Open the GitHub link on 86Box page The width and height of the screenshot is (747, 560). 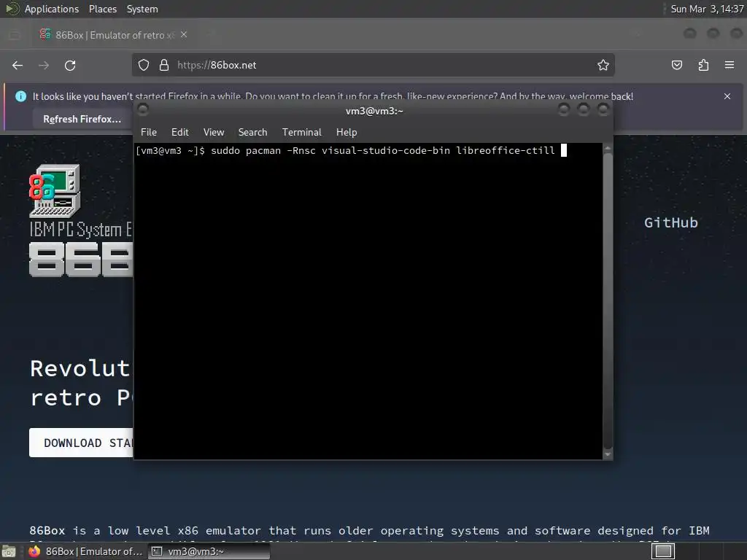[x=671, y=222]
